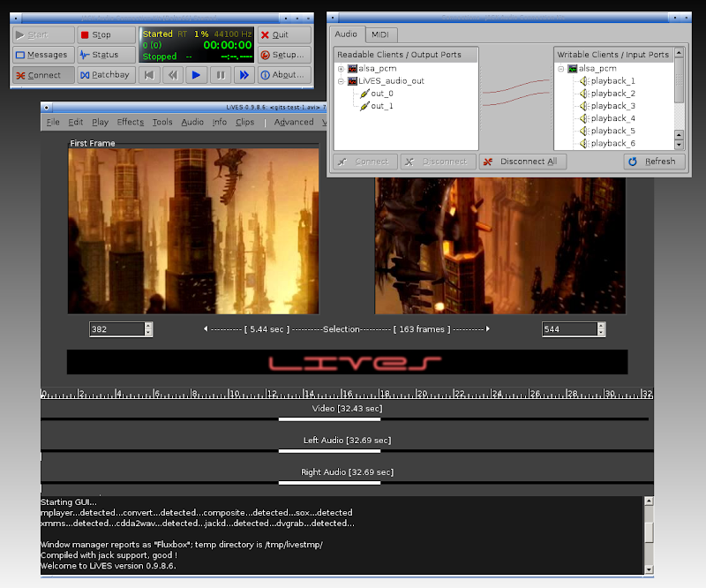706x588 pixels.
Task: Click Connect in the Connections window
Action: (x=365, y=162)
